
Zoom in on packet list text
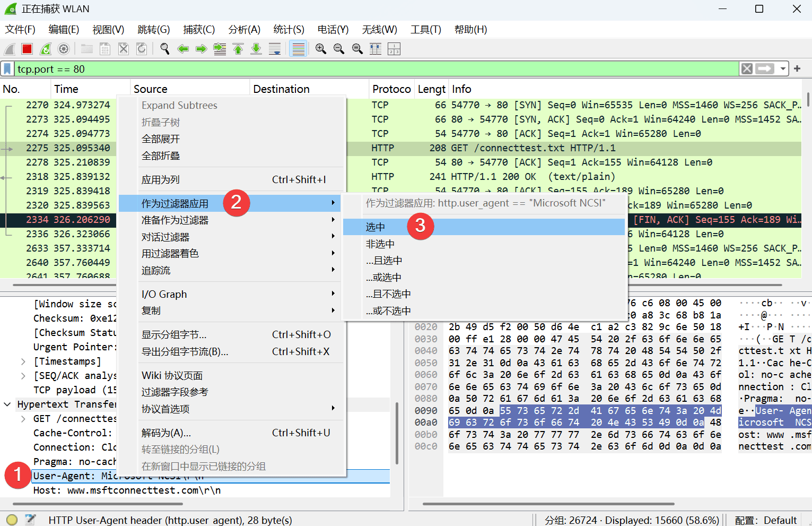(321, 49)
